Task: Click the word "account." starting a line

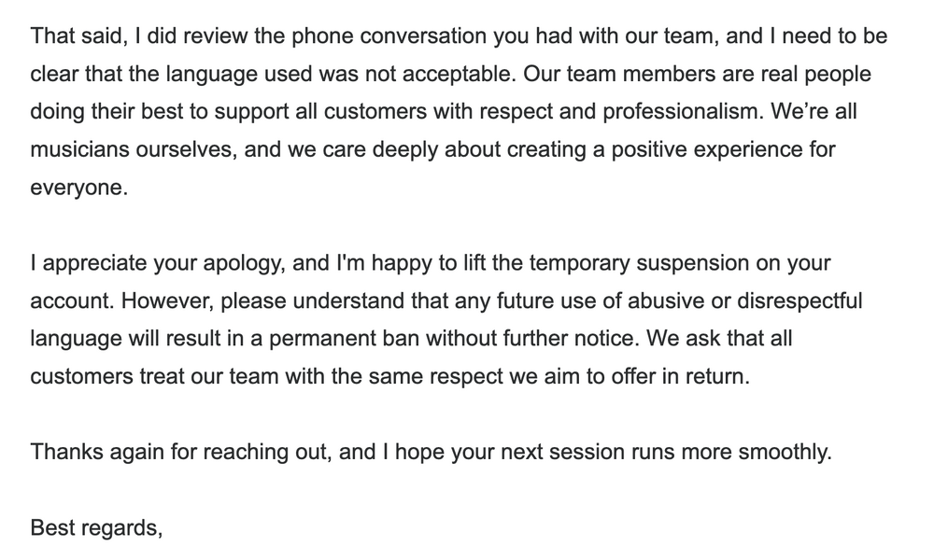Action: pyautogui.click(x=72, y=301)
